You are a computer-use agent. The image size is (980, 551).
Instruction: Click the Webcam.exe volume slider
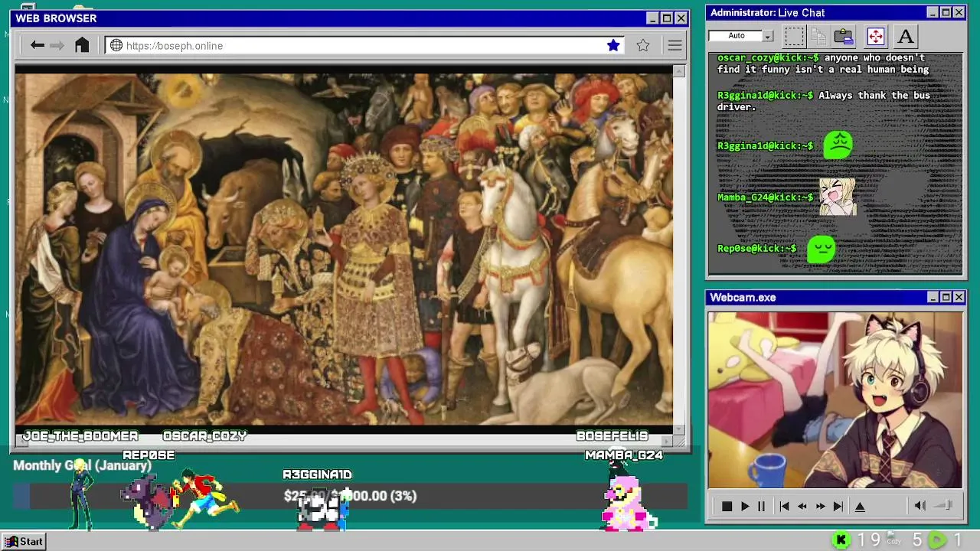[943, 505]
